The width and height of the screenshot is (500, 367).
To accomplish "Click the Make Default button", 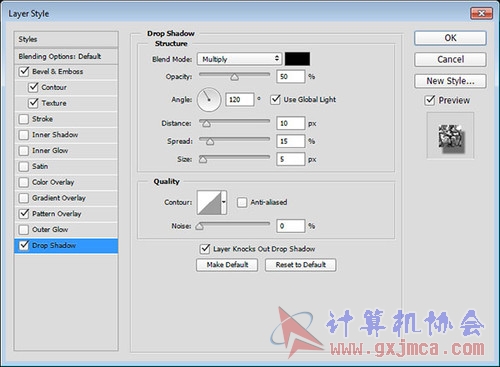I will click(227, 265).
